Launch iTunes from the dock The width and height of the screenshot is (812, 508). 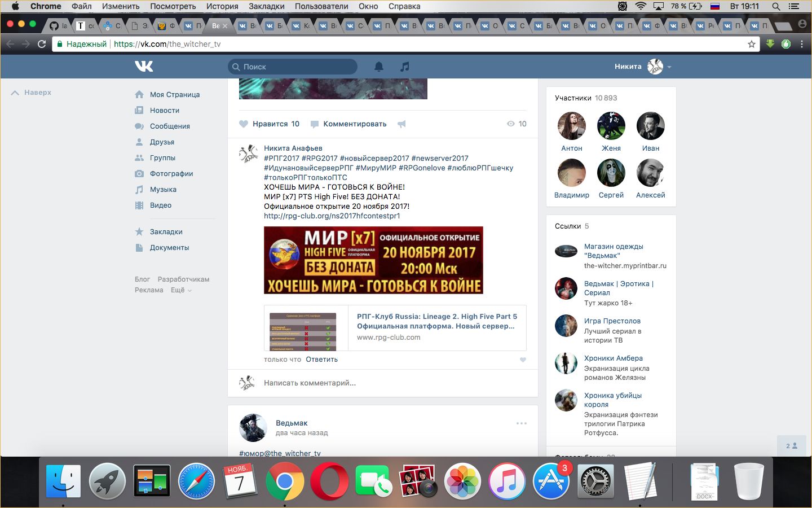click(506, 481)
